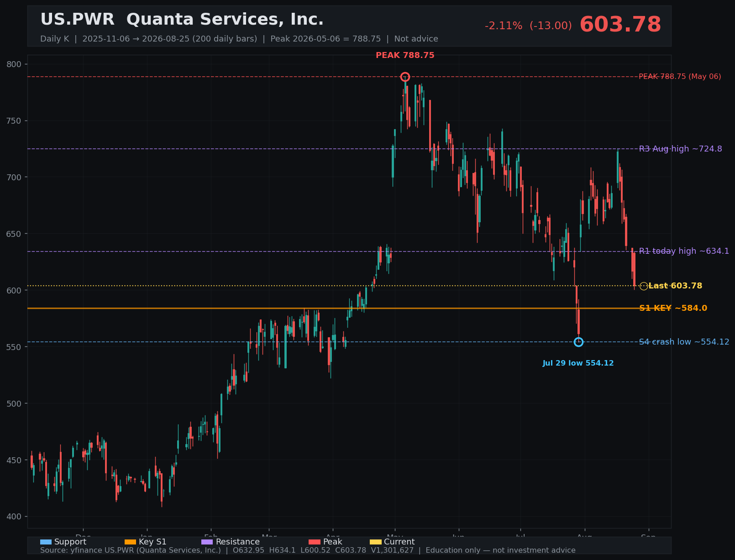Viewport: 735px width, 560px height.
Task: Click the 'PEAK 788.75' annotation above the candles
Action: tap(405, 56)
